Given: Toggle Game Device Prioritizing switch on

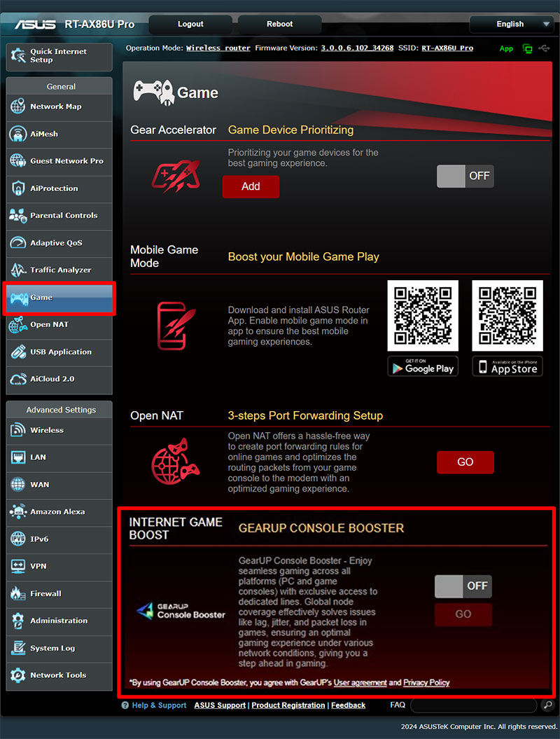Looking at the screenshot, I should coord(465,177).
